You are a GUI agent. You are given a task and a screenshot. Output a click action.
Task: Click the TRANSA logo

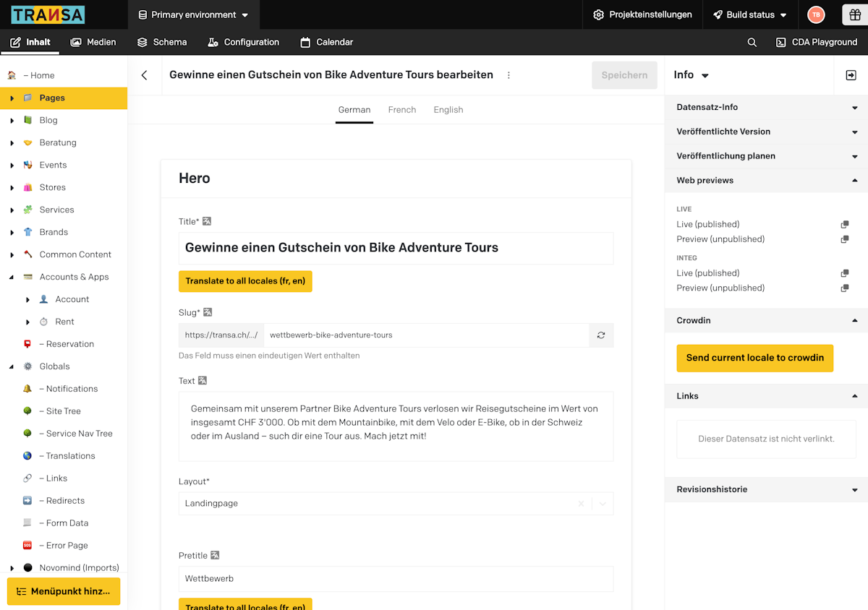[48, 14]
